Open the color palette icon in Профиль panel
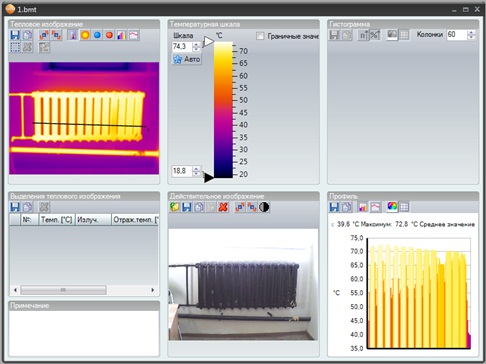 (392, 207)
